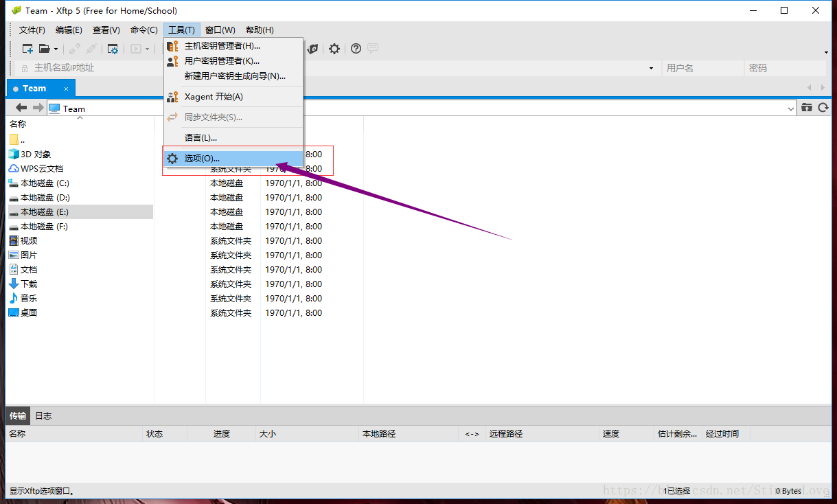
Task: Click the 经过时间 column header
Action: tap(726, 434)
